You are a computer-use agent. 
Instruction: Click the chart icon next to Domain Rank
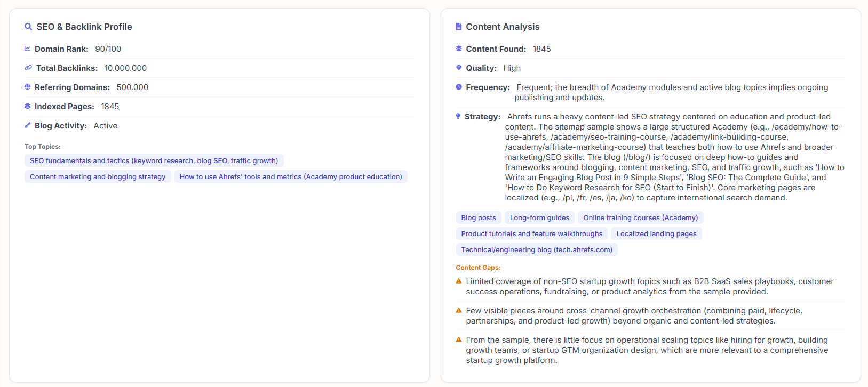tap(28, 49)
